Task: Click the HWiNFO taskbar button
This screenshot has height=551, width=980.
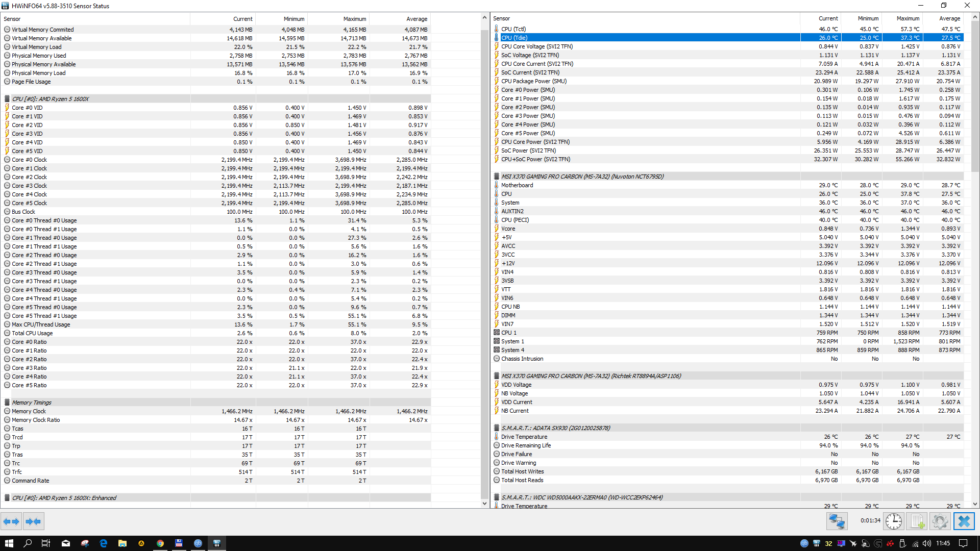Action: (217, 543)
